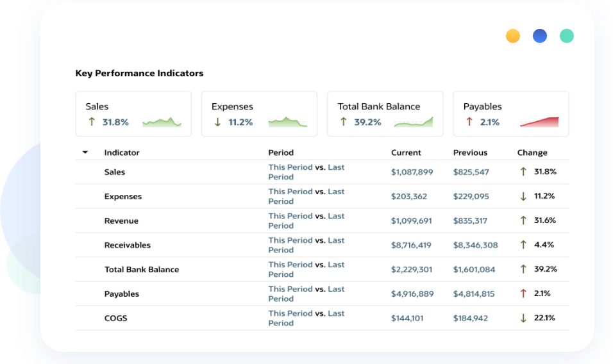Open the Sales current value $1,087,899

tap(412, 172)
